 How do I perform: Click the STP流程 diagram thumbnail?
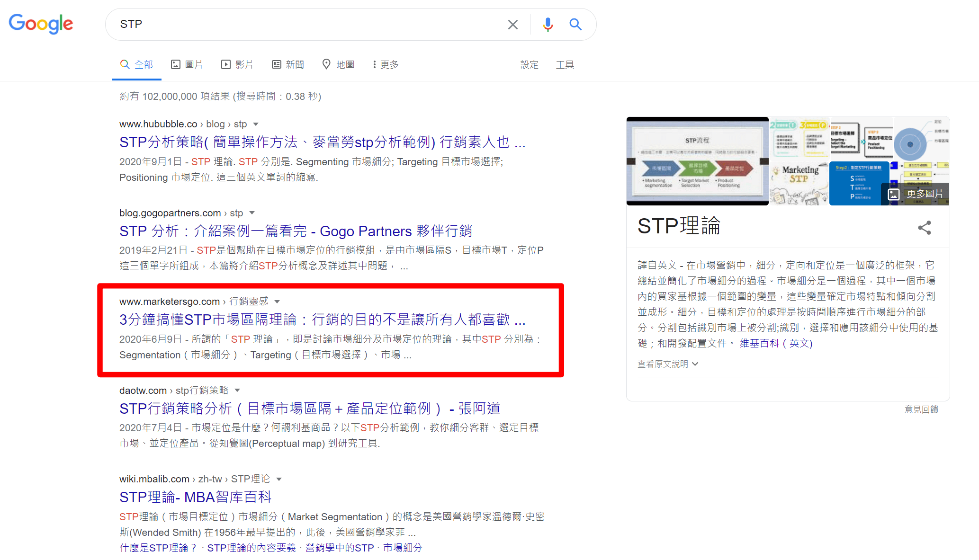[x=697, y=161]
